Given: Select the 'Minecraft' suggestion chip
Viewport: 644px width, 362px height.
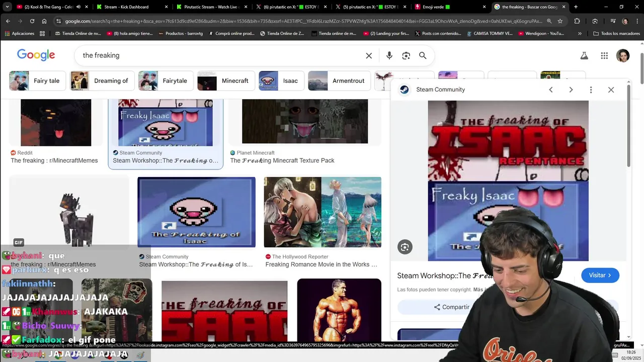Looking at the screenshot, I should point(226,80).
